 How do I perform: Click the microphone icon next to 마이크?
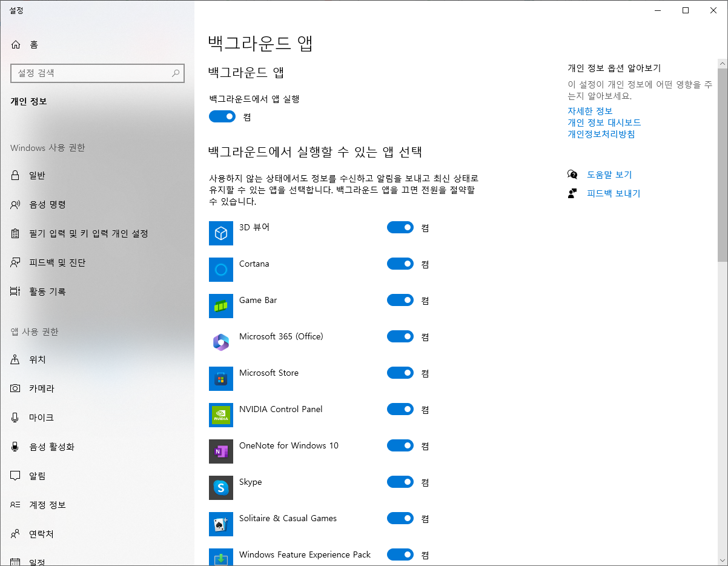click(16, 418)
